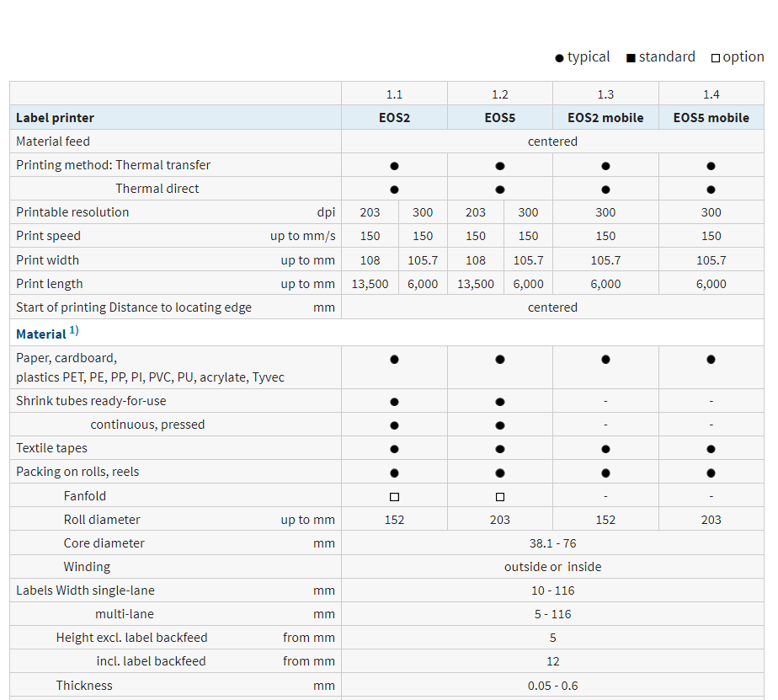Click the "Roll diameter" row label

(102, 519)
